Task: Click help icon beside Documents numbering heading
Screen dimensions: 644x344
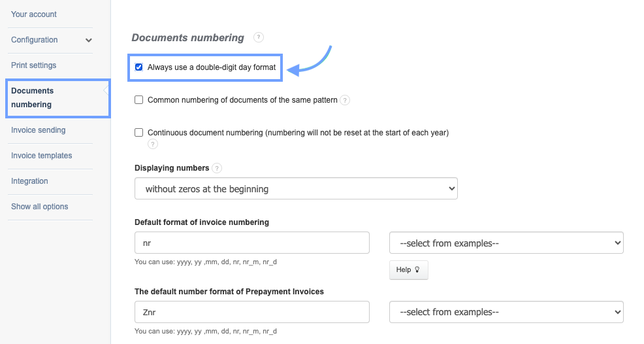Action: click(259, 37)
